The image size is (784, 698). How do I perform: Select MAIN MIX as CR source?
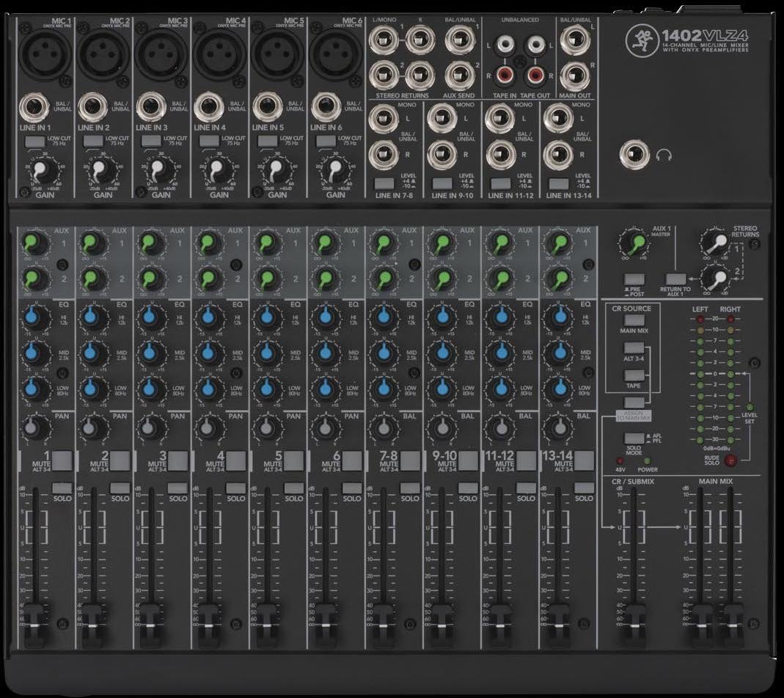tap(634, 320)
